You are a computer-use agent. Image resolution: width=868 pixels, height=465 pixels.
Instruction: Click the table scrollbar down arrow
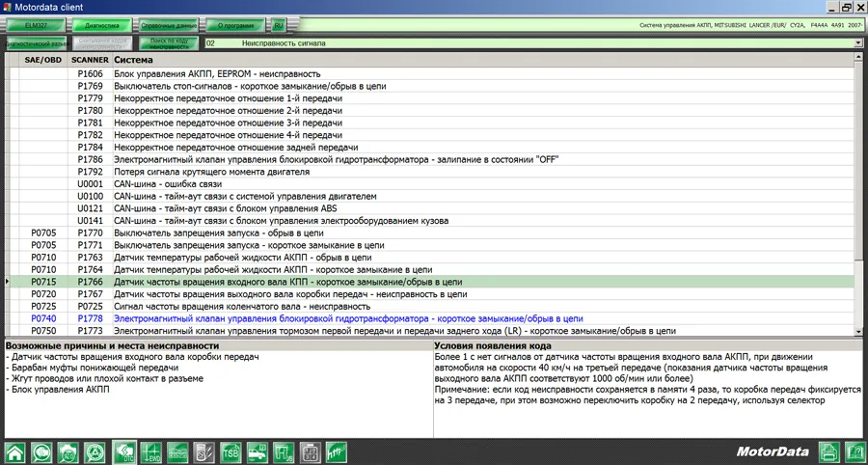click(858, 331)
